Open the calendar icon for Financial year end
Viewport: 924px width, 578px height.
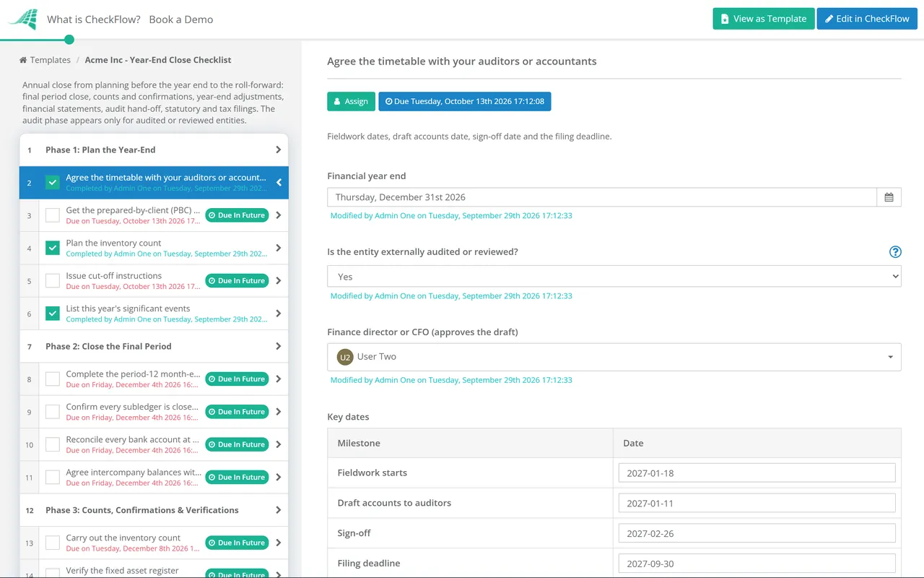889,197
